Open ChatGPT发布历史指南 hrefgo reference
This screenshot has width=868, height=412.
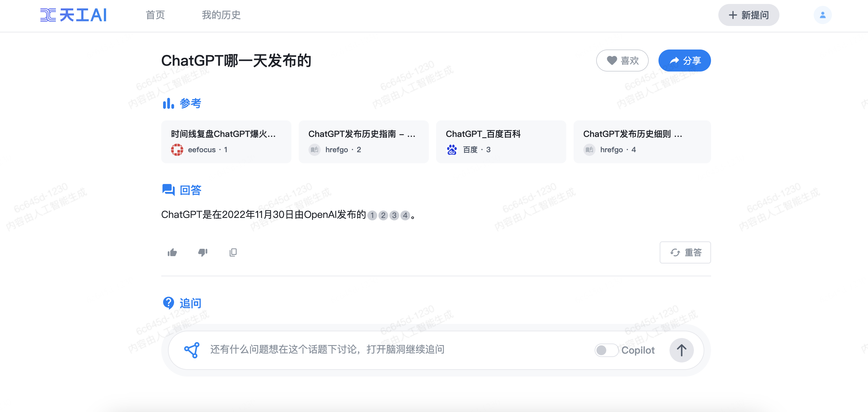[x=363, y=142]
